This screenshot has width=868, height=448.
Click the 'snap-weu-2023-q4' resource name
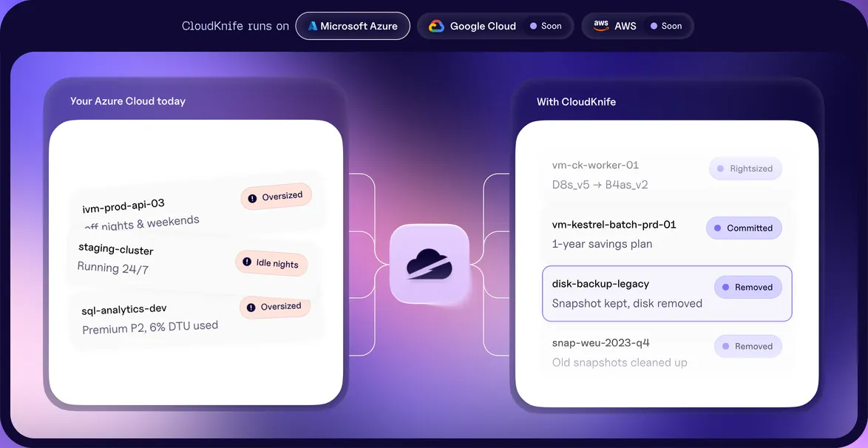coord(600,343)
